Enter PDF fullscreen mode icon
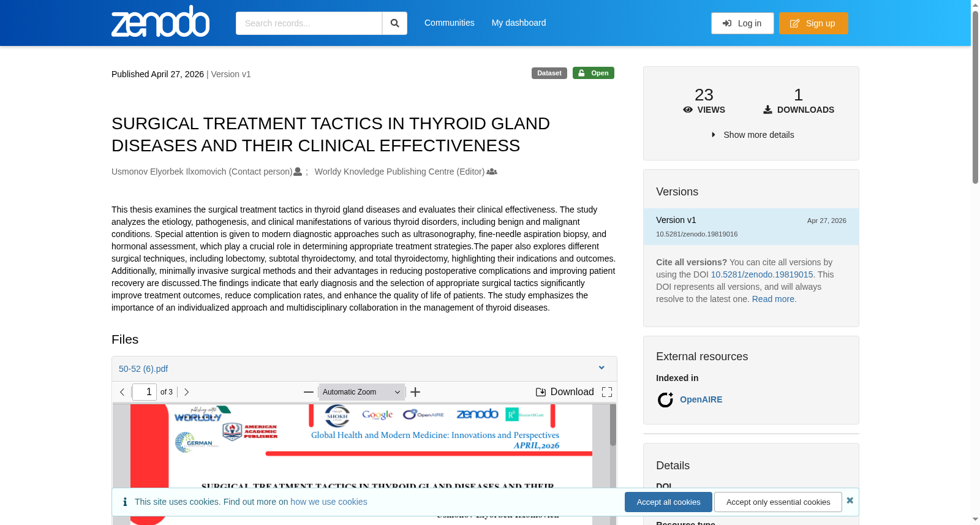This screenshot has height=525, width=980. [607, 392]
